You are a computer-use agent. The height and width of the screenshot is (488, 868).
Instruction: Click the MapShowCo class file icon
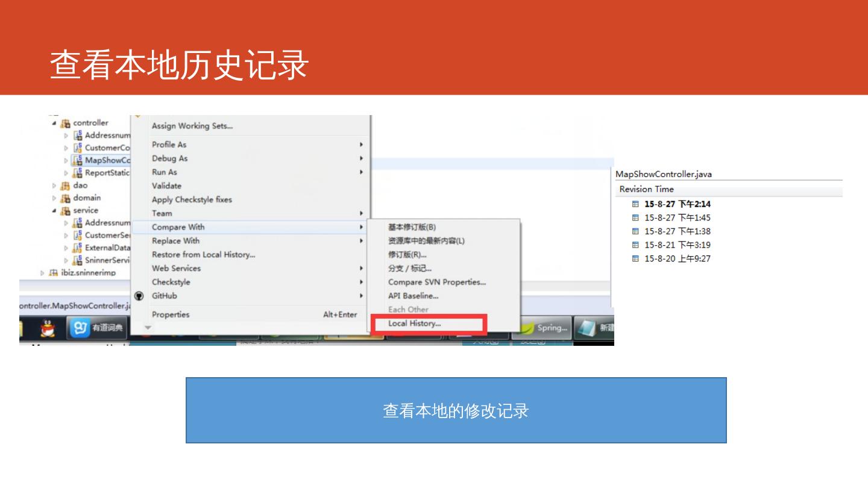tap(78, 160)
